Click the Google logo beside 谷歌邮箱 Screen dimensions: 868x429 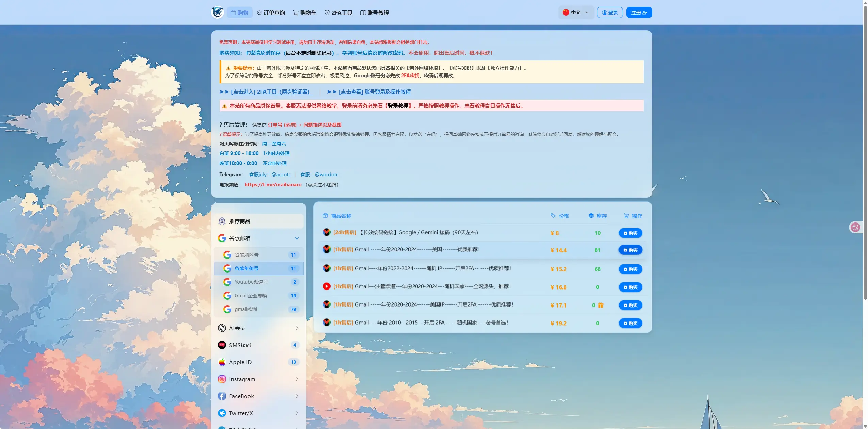(222, 238)
